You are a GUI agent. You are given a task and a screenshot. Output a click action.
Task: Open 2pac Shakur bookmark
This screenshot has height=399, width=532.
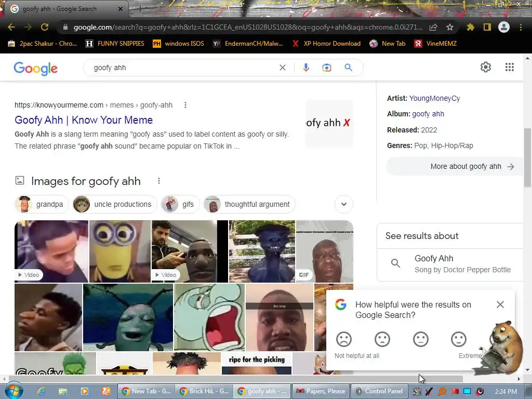43,44
